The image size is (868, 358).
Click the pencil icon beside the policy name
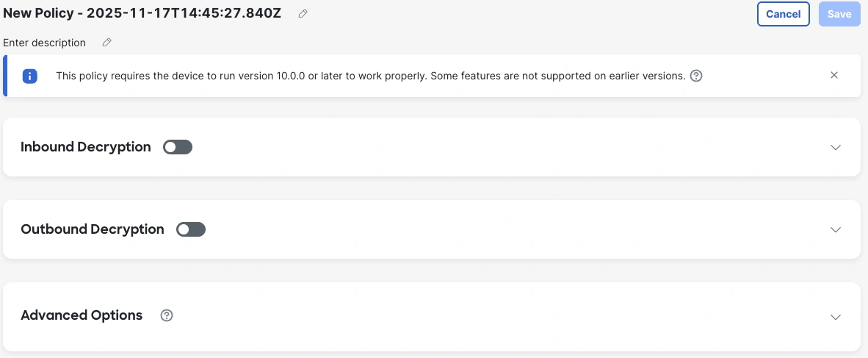[x=303, y=14]
